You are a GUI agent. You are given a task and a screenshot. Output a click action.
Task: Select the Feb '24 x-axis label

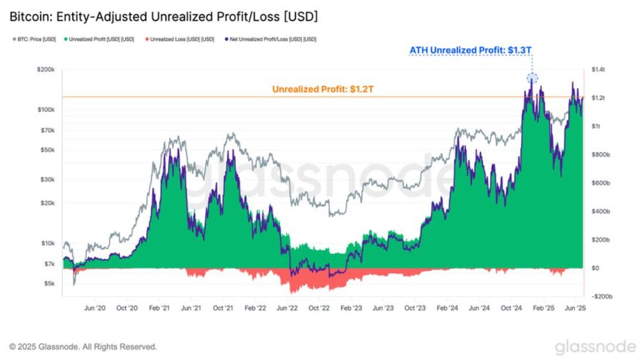pyautogui.click(x=447, y=308)
